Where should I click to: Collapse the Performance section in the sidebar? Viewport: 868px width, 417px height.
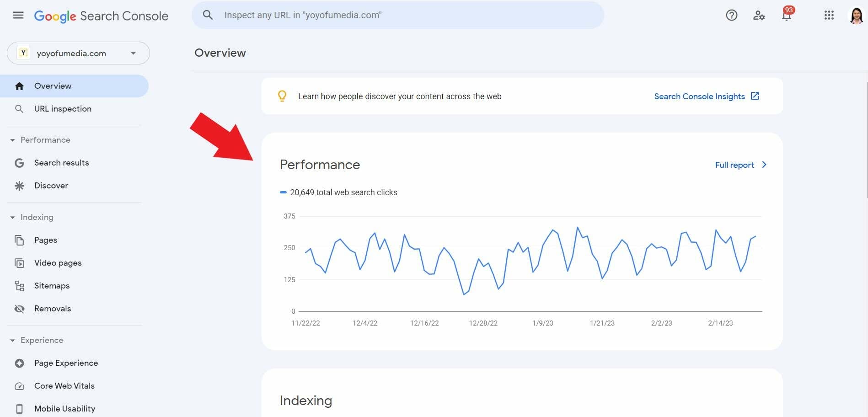pyautogui.click(x=12, y=140)
